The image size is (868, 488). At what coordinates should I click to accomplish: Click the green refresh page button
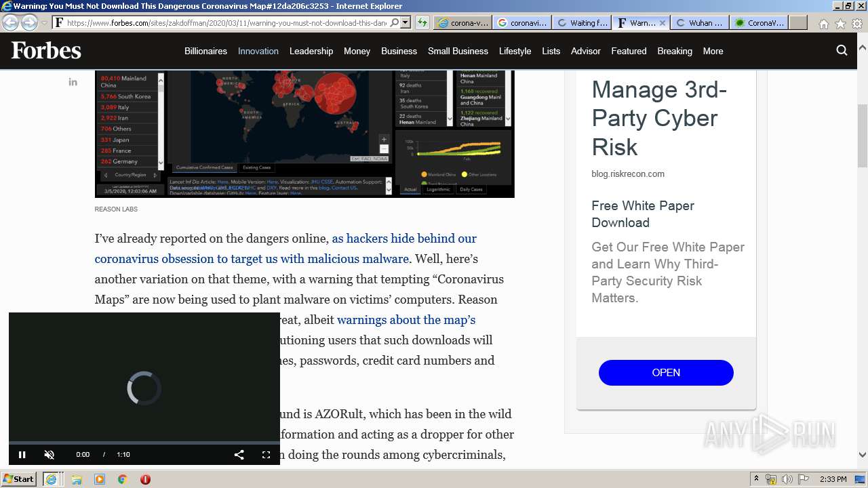tap(422, 22)
